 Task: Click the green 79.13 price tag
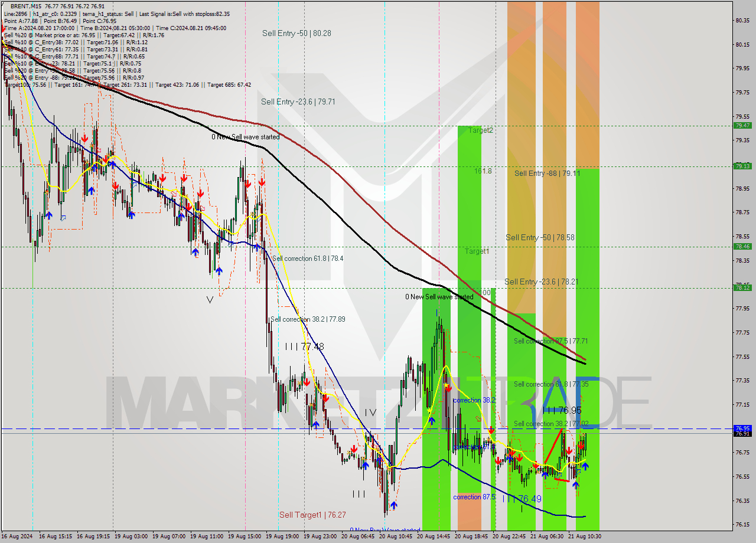[742, 166]
